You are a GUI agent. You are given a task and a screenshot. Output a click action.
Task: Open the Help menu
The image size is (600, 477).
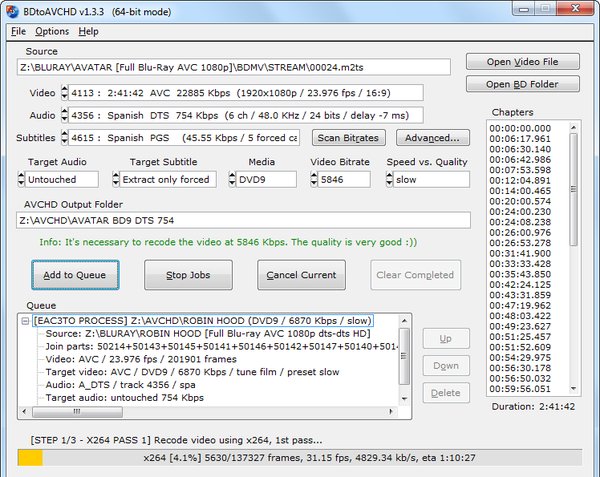click(88, 31)
